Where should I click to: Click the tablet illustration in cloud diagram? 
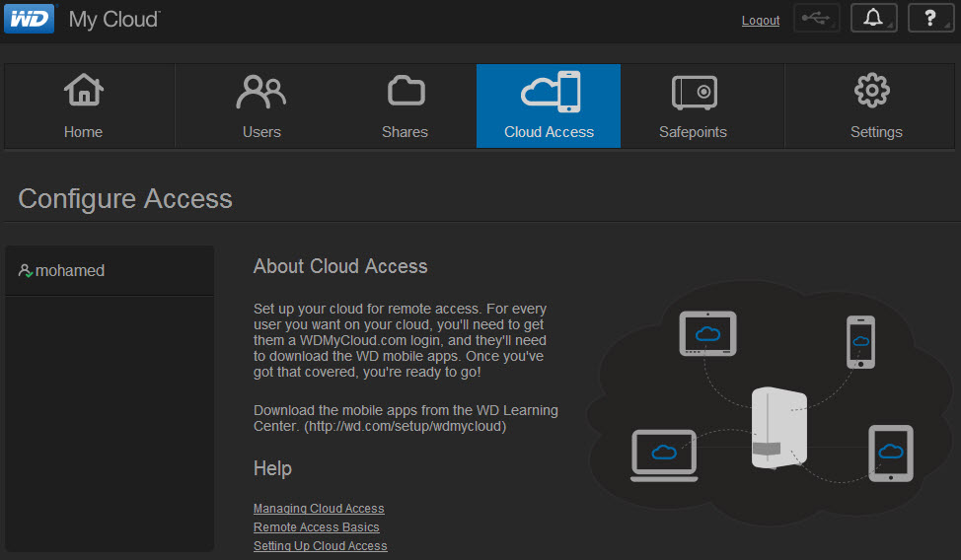point(707,334)
